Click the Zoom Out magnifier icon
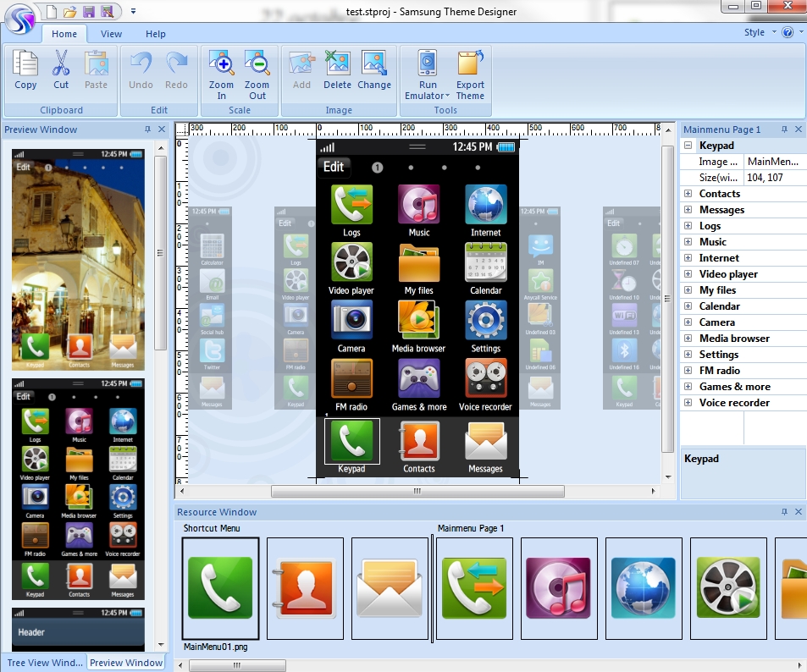807x672 pixels. pos(257,63)
